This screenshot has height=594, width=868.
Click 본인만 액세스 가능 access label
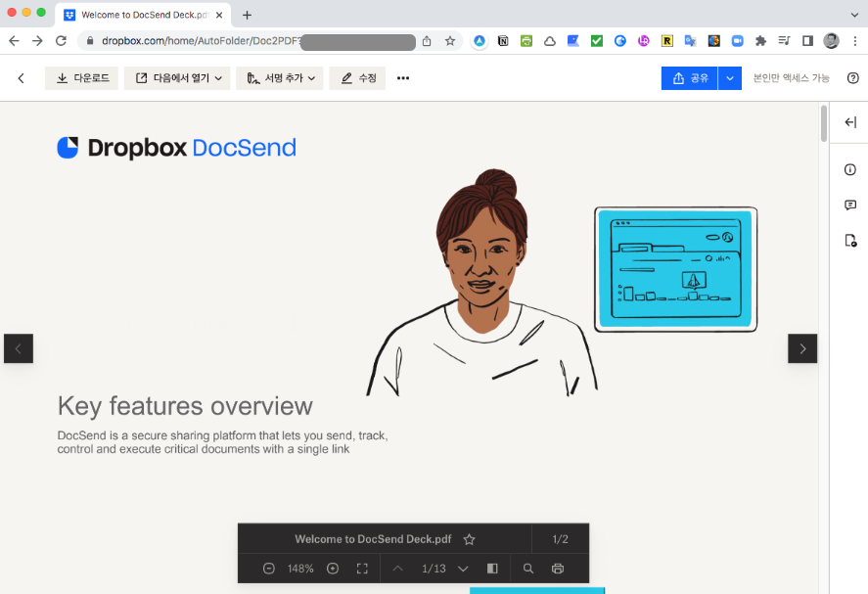click(791, 78)
